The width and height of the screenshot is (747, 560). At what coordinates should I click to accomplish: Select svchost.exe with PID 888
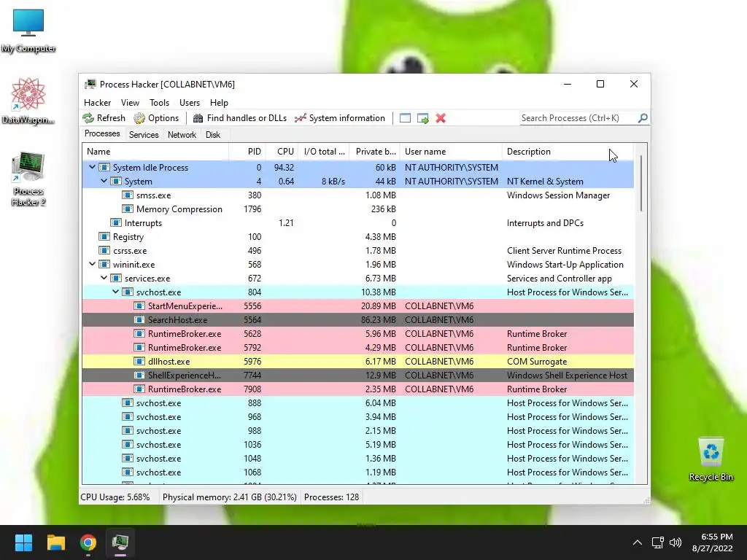[357, 402]
